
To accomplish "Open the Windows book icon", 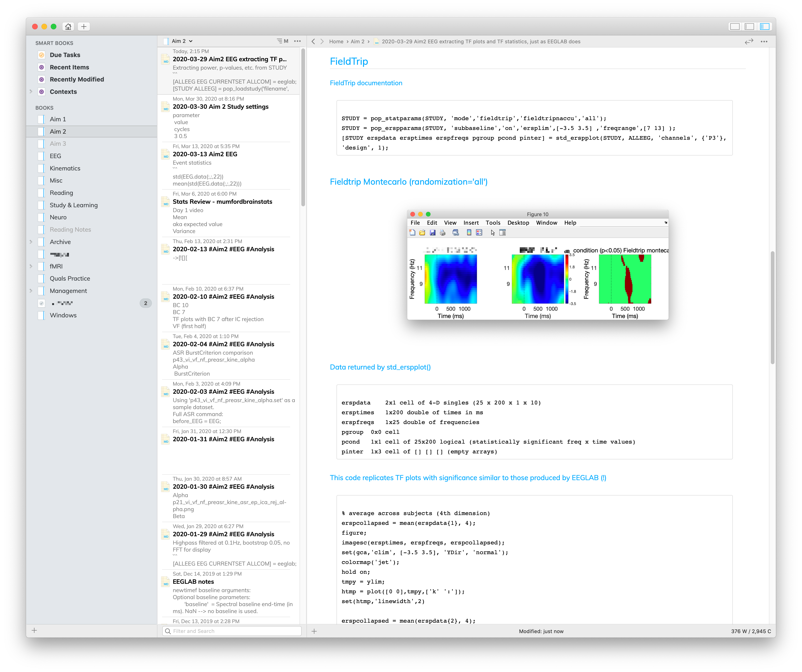I will click(41, 315).
